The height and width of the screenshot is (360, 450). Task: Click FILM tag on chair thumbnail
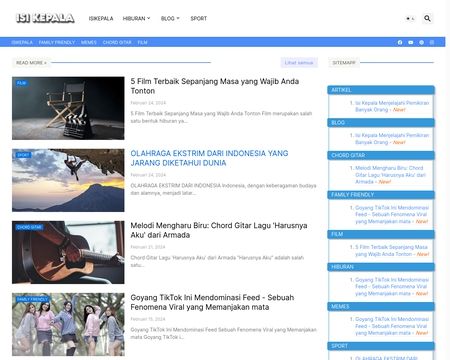click(21, 83)
